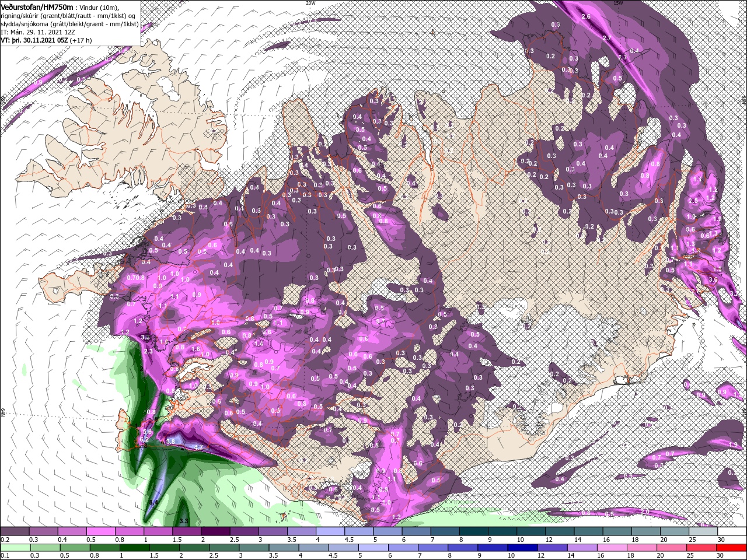Click the '1.9' value at the right map edge

click(734, 445)
